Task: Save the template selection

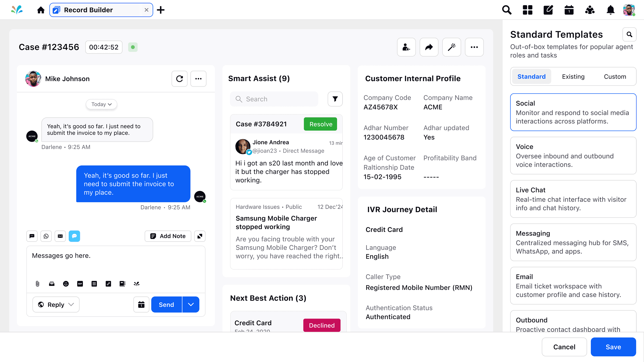Action: tap(613, 347)
